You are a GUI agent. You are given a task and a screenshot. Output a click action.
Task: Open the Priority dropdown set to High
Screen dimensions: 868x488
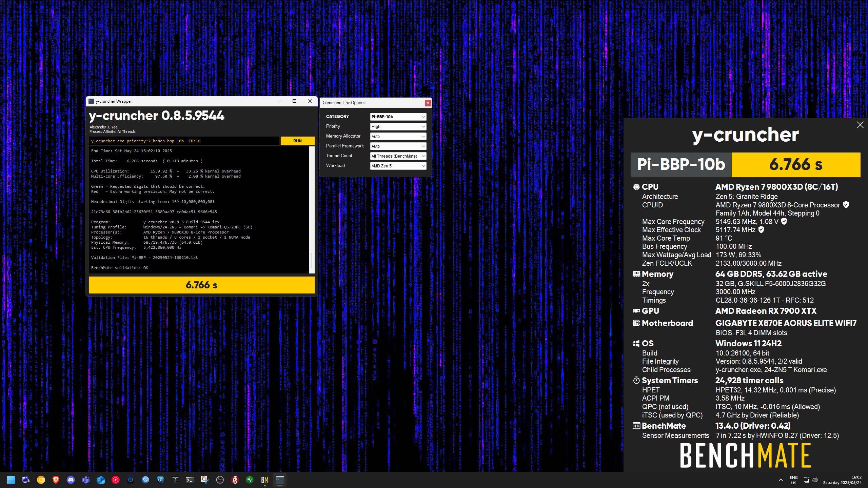398,126
